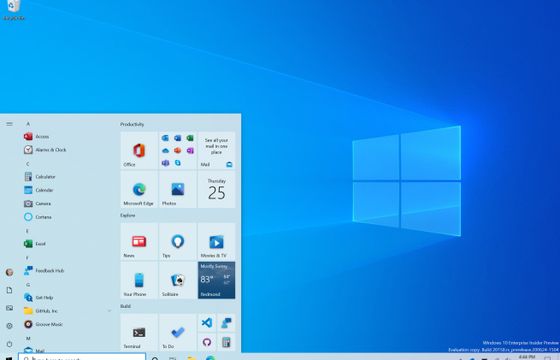Screen dimensions: 560x360
Task: Launch Alarms & Clock from app list
Action: [68, 150]
